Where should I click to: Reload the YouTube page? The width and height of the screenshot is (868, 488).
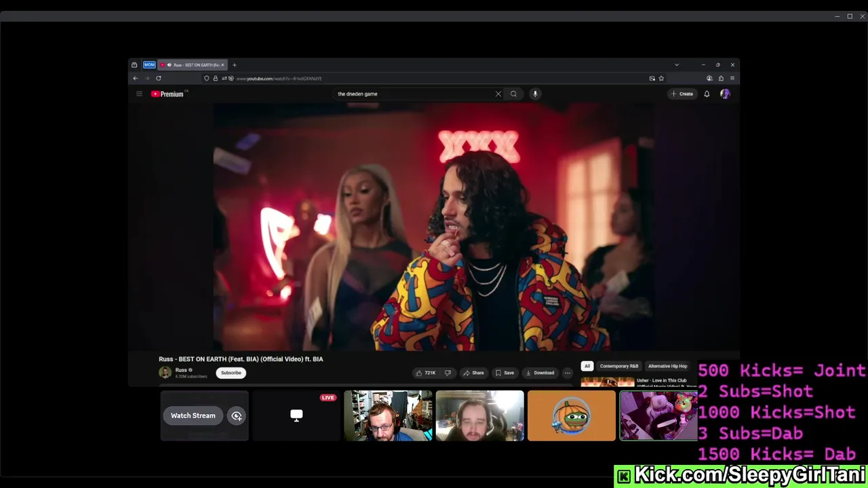click(159, 79)
